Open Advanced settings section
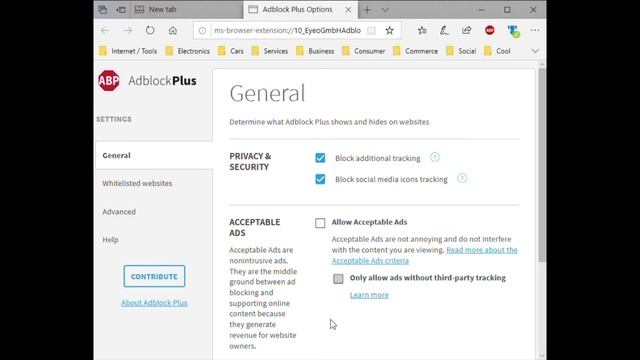This screenshot has width=640, height=360. (119, 212)
